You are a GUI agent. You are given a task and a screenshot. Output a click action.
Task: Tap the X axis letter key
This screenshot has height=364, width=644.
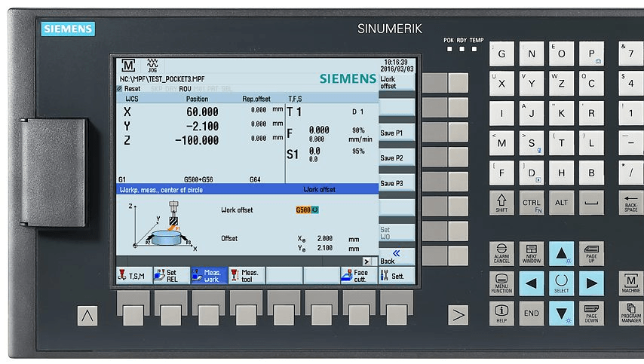tap(501, 84)
